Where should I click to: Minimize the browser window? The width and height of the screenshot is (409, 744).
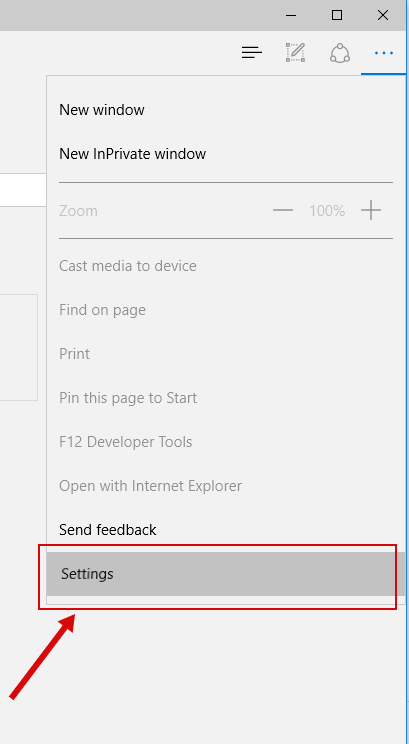click(x=291, y=15)
